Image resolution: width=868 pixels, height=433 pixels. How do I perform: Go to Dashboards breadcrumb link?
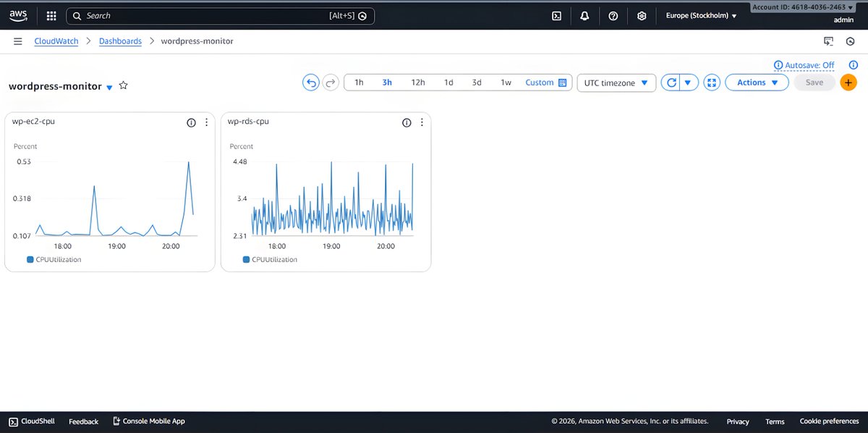tap(120, 41)
